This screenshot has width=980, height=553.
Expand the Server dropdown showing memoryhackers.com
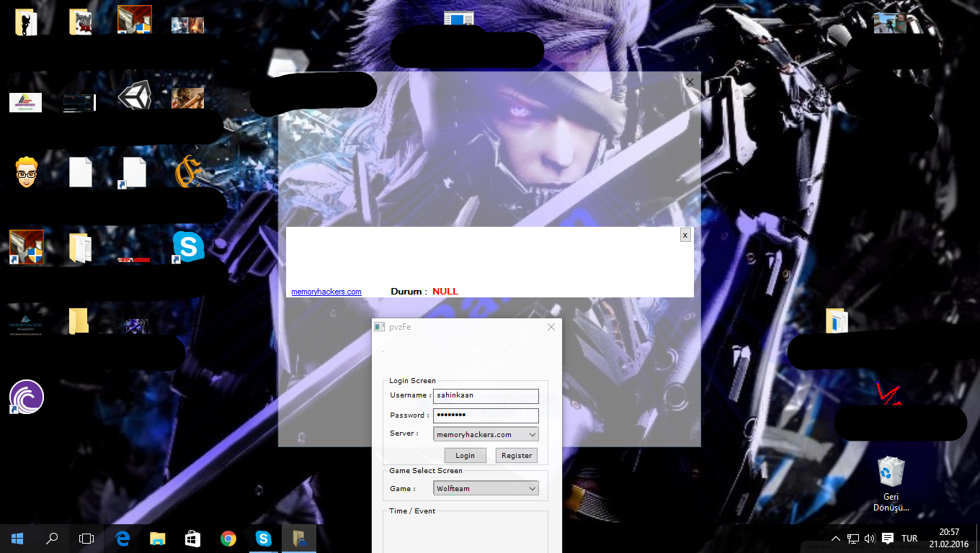click(x=486, y=434)
